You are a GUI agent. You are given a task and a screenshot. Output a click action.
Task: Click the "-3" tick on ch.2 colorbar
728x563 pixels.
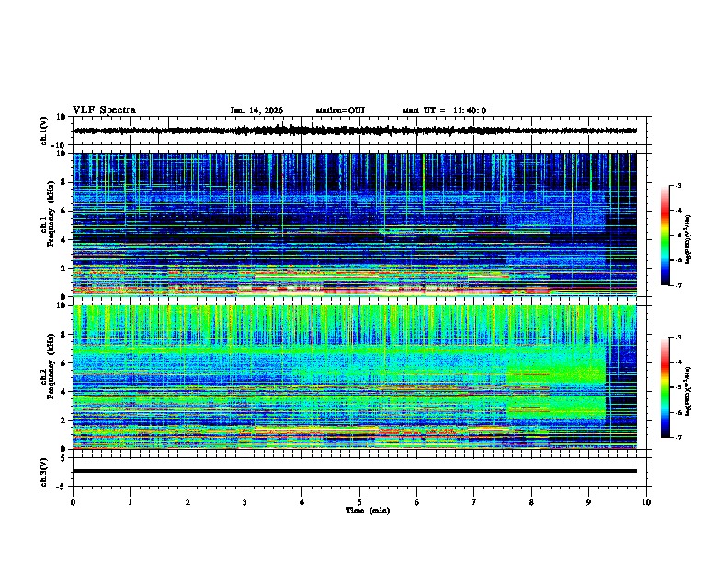677,338
